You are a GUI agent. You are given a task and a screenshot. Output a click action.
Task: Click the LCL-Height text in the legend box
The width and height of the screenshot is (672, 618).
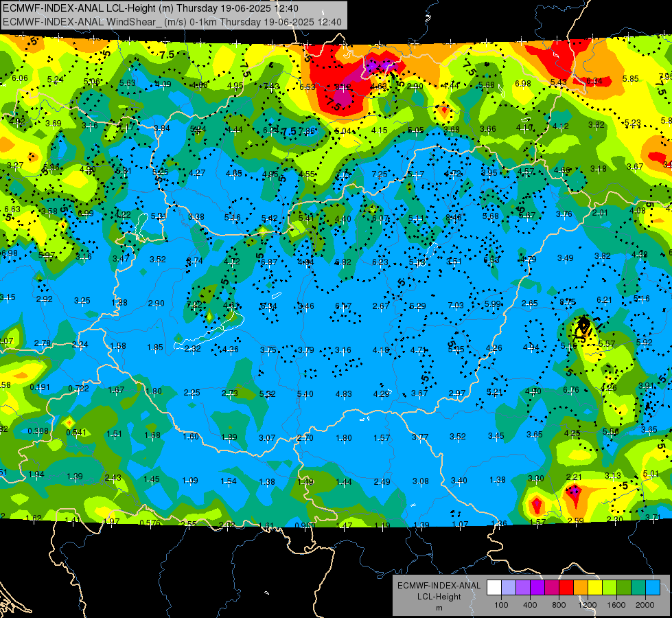(x=439, y=597)
